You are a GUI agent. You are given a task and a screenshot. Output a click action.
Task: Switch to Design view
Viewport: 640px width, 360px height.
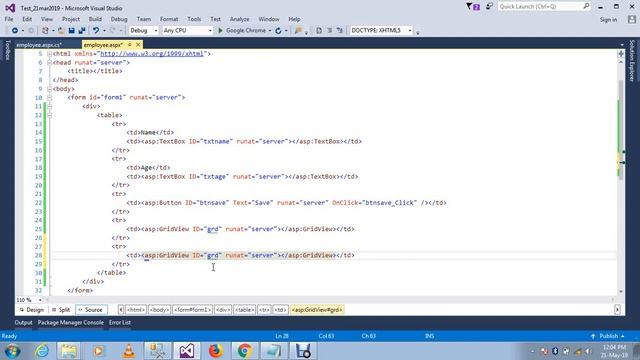(32, 310)
